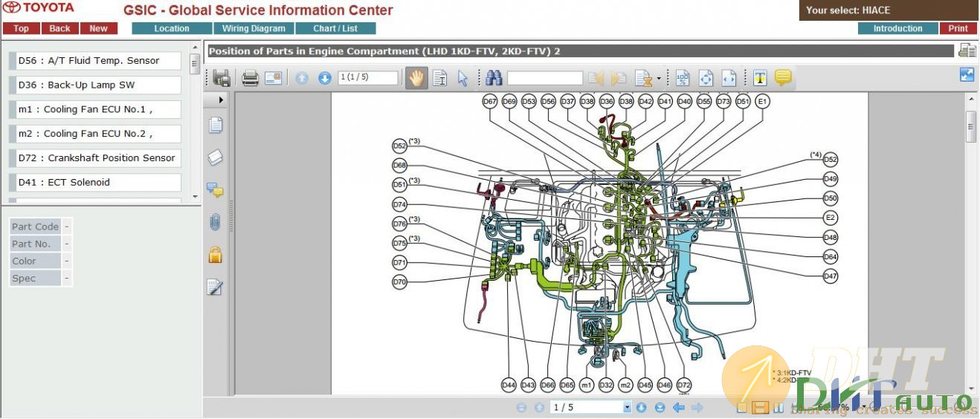Open the Security padlock panel
Image resolution: width=980 pixels, height=419 pixels.
pos(215,255)
